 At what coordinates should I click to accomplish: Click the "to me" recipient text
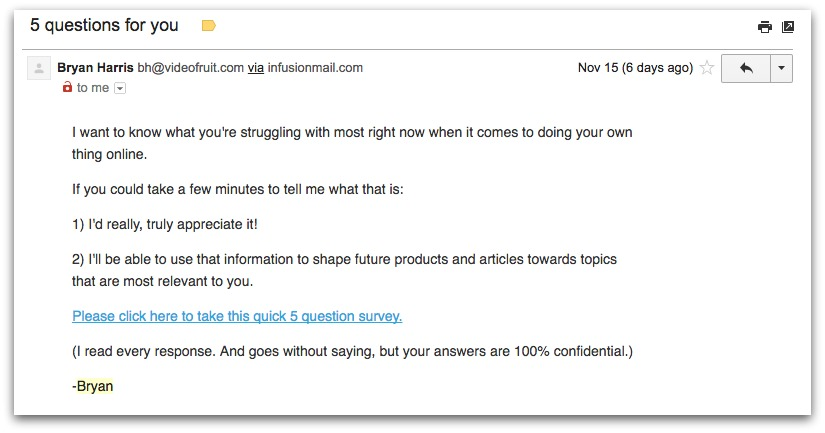(x=93, y=88)
